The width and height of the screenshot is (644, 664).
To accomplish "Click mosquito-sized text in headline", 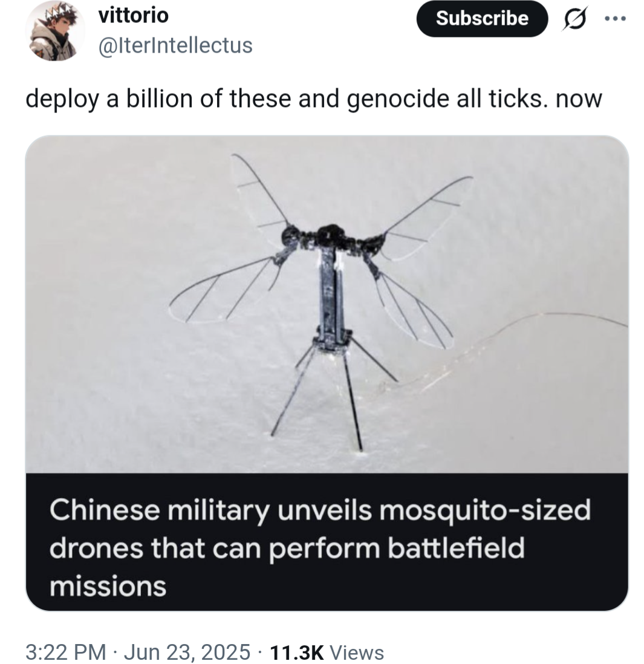I will (x=485, y=510).
